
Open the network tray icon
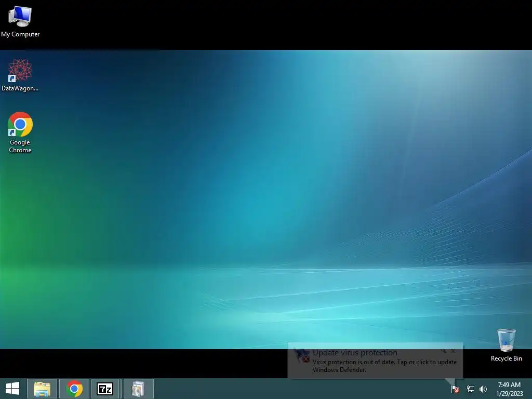pos(470,389)
